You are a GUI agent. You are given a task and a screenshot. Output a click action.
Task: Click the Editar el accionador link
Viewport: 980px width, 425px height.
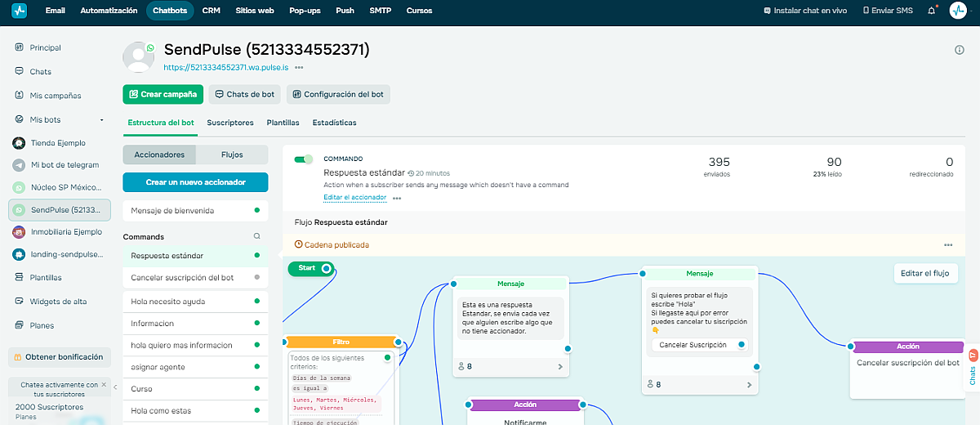point(354,198)
